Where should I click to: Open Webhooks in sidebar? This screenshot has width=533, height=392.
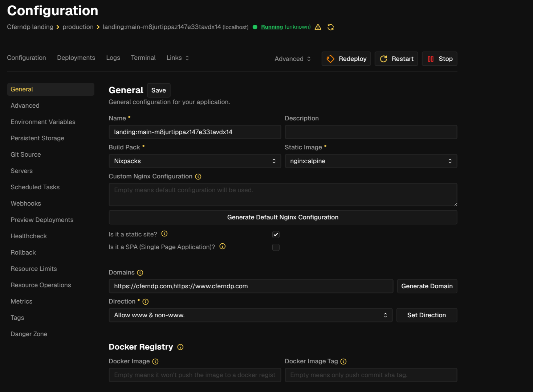click(51, 203)
